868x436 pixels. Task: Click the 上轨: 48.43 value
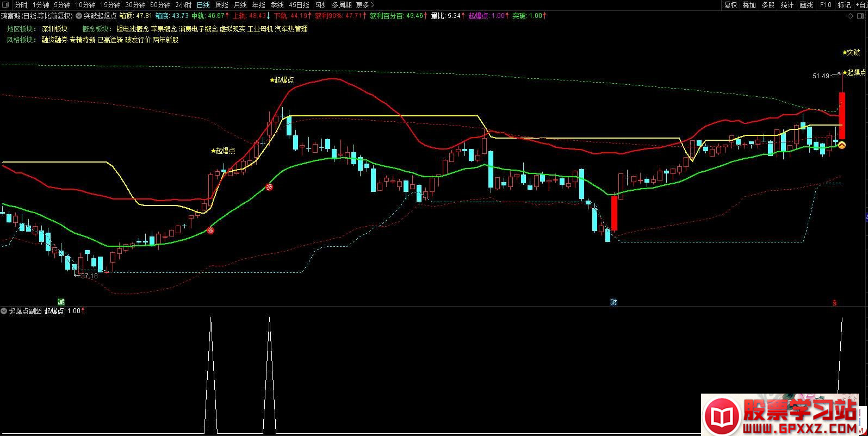[x=251, y=16]
